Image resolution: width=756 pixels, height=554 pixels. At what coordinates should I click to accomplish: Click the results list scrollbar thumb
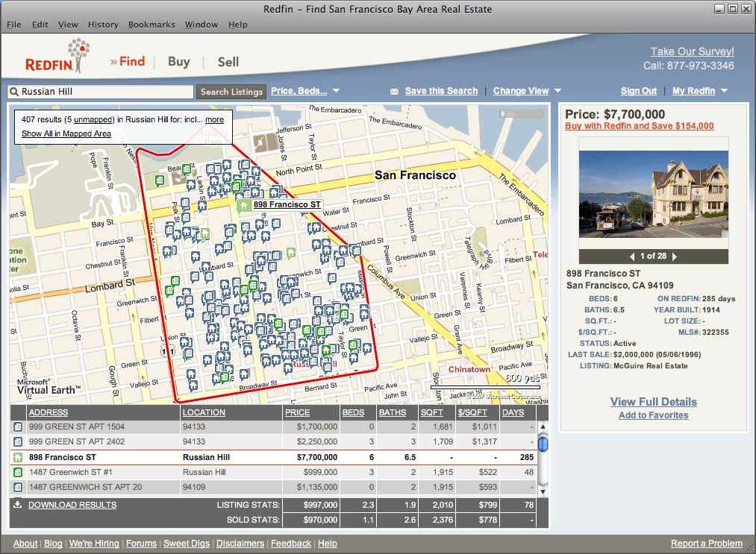click(x=543, y=444)
